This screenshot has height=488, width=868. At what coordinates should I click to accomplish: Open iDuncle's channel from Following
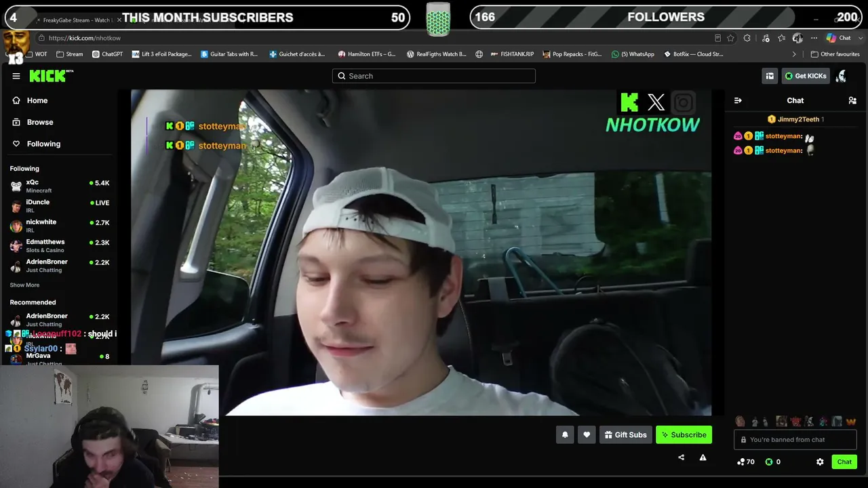click(60, 205)
